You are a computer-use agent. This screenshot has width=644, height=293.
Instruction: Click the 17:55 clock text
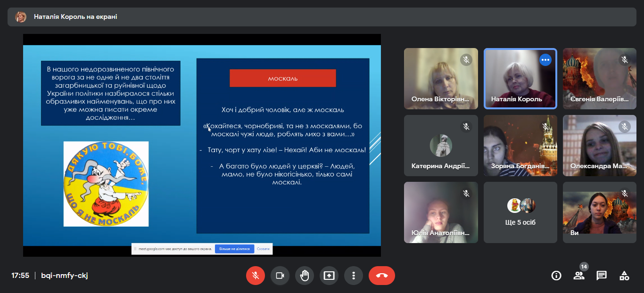click(x=20, y=276)
